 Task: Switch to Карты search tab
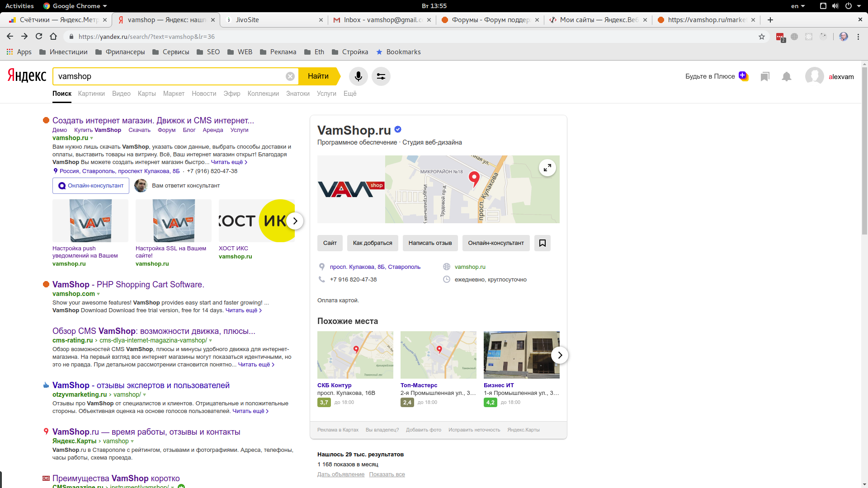click(147, 94)
